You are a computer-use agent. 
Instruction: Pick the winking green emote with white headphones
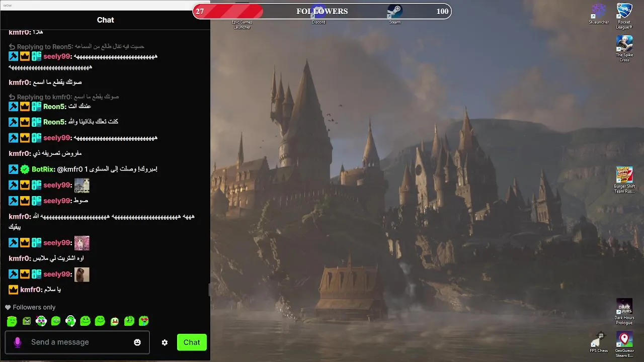click(x=70, y=321)
